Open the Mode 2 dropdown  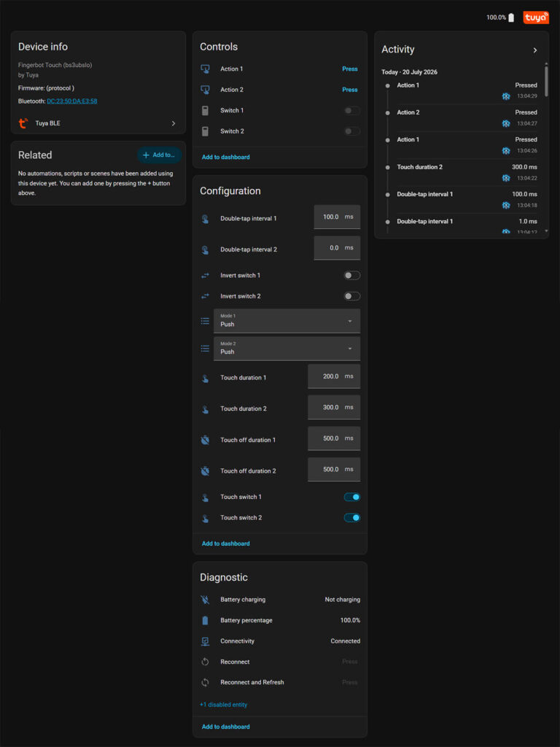(287, 349)
